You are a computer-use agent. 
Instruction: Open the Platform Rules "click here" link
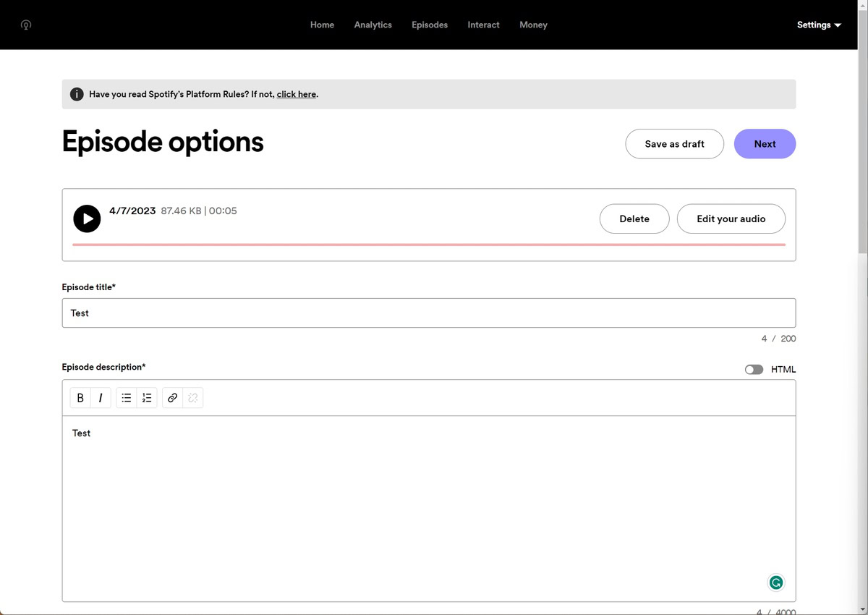[x=297, y=94]
